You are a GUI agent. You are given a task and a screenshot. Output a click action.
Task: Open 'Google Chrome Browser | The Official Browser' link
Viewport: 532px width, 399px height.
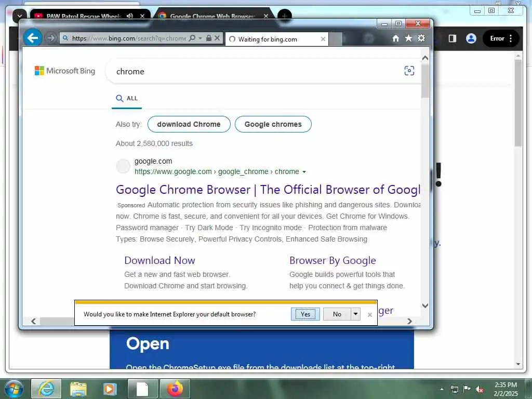(268, 190)
